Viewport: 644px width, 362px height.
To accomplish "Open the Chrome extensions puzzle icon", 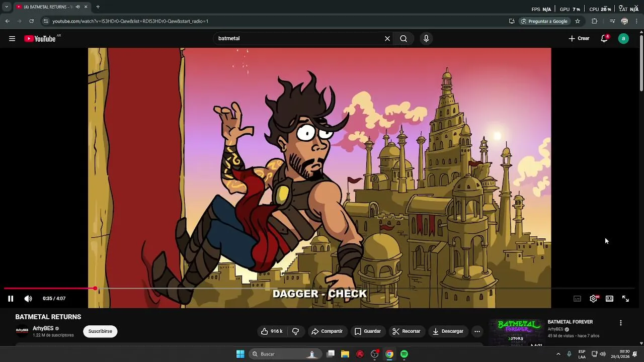I will click(x=595, y=21).
